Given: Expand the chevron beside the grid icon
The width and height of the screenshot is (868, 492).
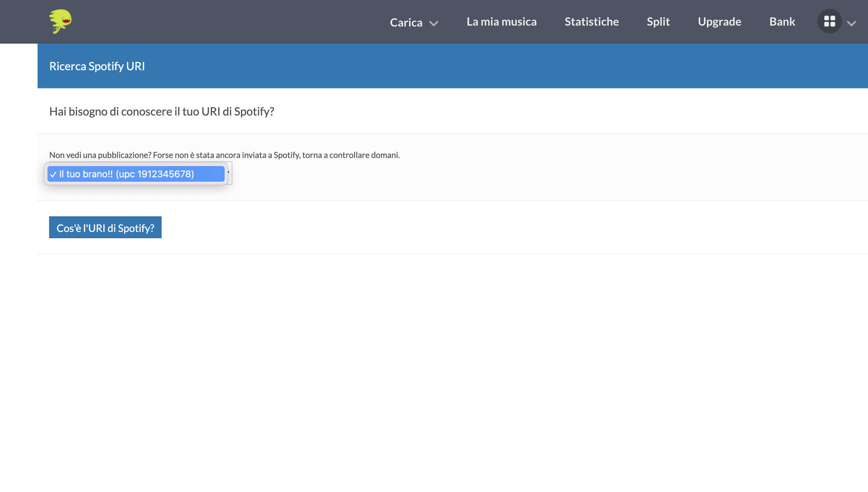Looking at the screenshot, I should coord(851,23).
